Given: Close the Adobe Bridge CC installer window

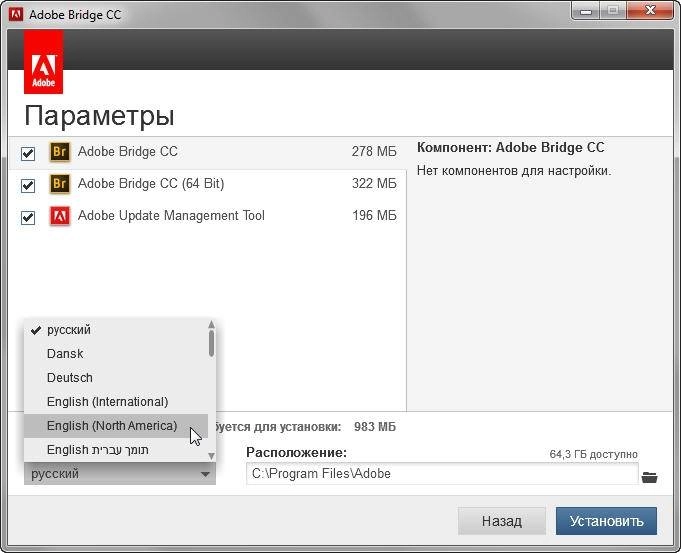Looking at the screenshot, I should tap(650, 10).
